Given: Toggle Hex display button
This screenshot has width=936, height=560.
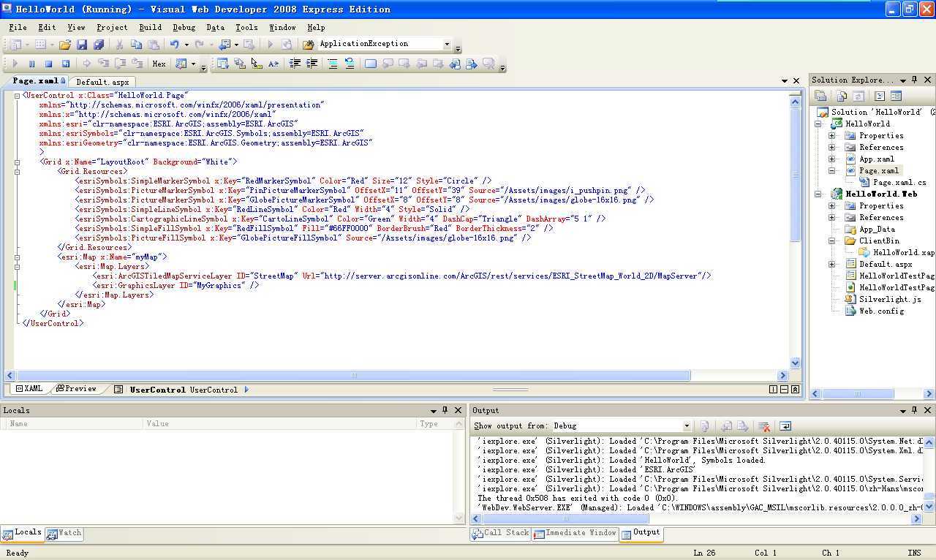Looking at the screenshot, I should [159, 64].
